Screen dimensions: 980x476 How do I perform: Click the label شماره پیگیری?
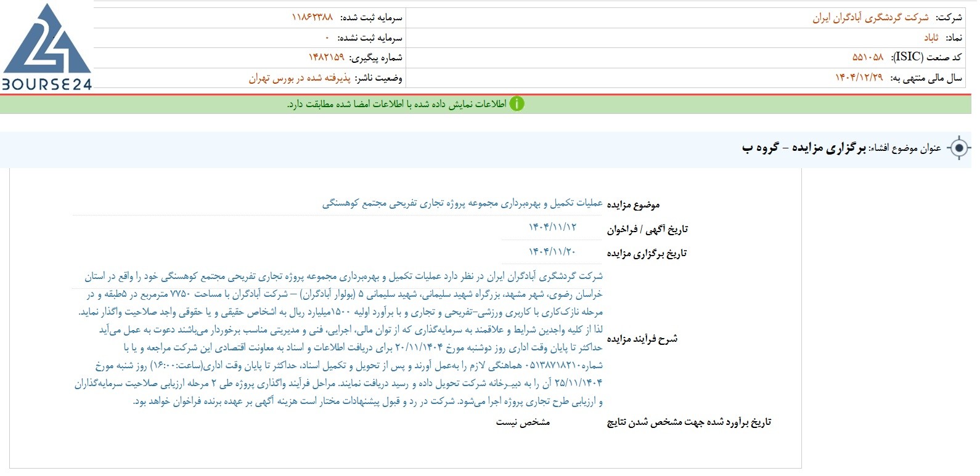[x=375, y=57]
